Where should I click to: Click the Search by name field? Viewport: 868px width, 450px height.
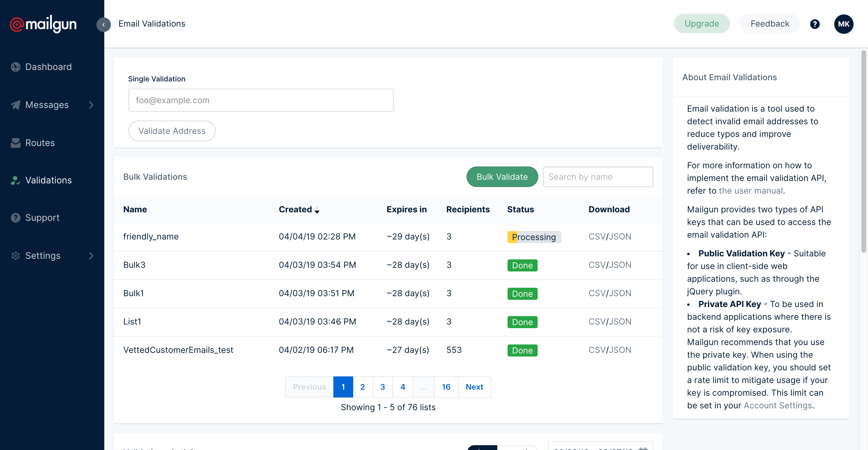click(598, 177)
